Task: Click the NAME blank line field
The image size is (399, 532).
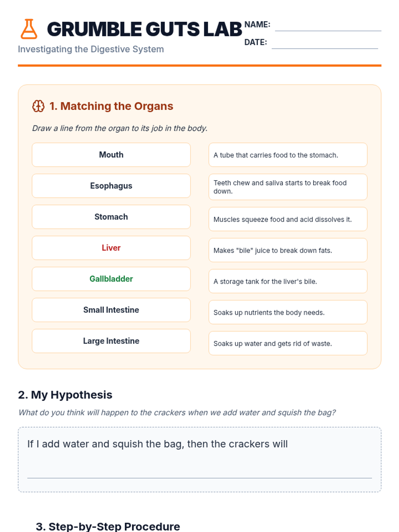Action: coord(328,27)
